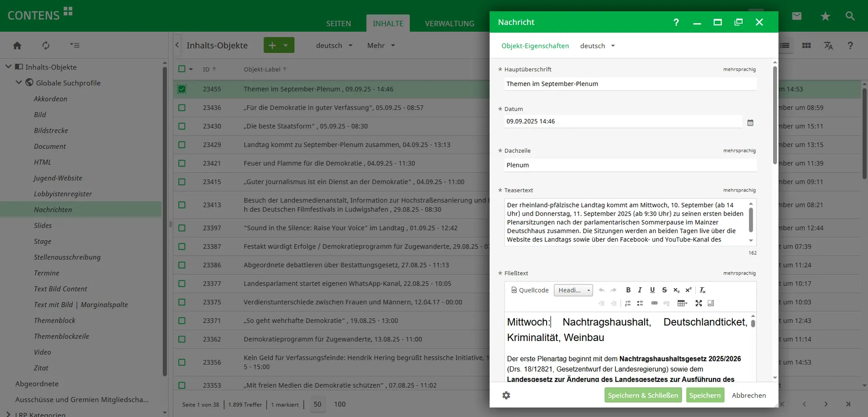Click the italic formatting icon
The image size is (868, 417).
(x=640, y=290)
